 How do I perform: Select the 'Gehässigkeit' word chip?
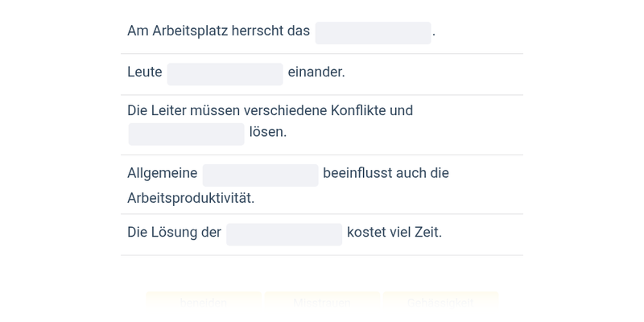pos(440,303)
